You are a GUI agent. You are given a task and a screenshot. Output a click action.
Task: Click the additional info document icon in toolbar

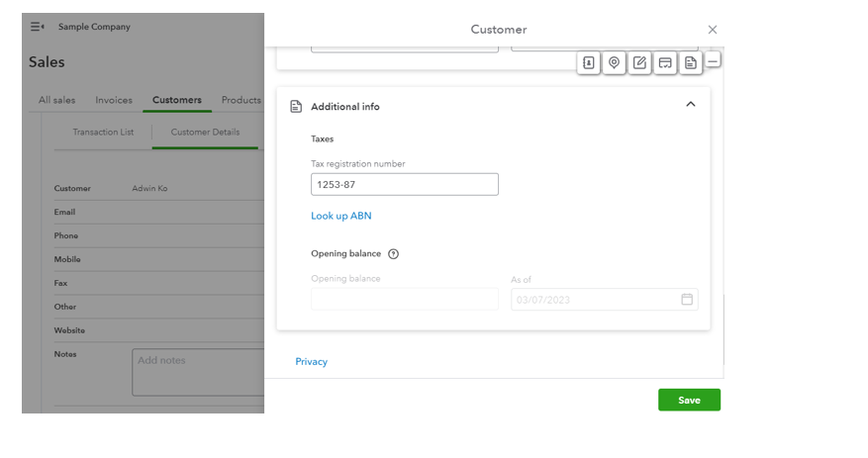click(691, 63)
